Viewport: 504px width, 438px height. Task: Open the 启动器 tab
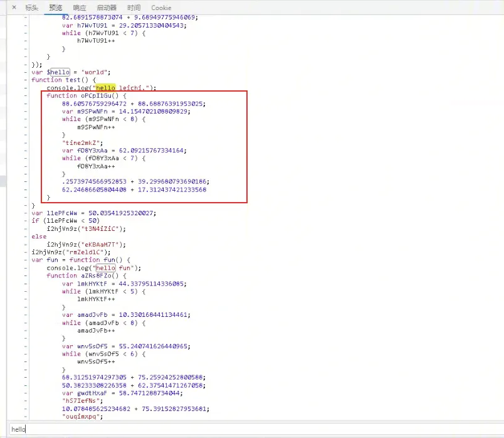pos(107,8)
